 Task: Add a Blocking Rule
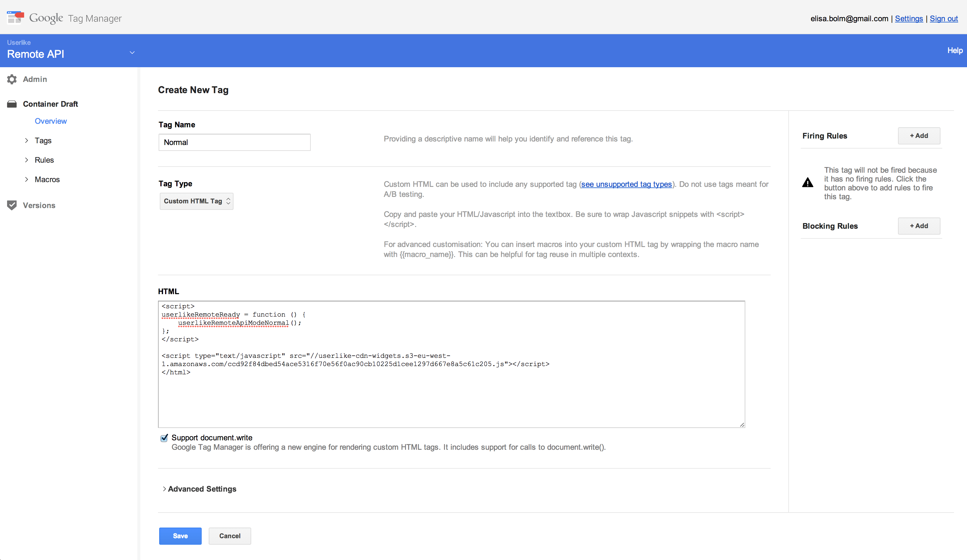point(919,226)
